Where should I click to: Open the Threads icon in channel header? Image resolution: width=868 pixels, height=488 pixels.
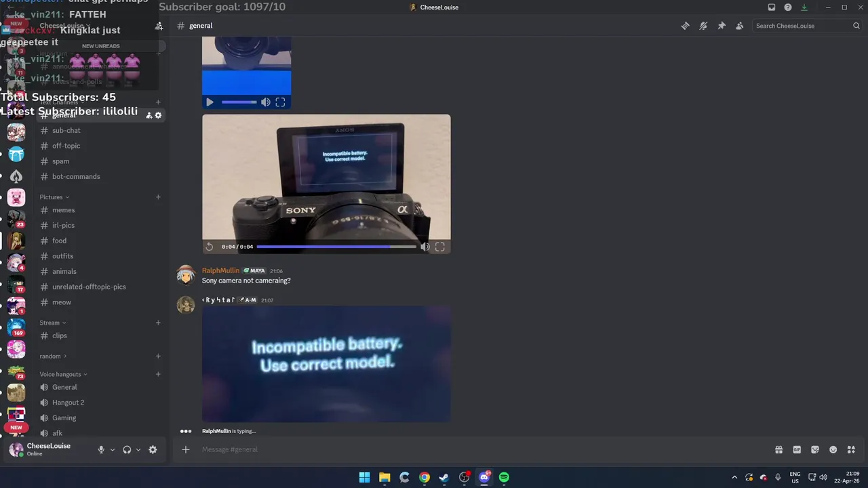(685, 26)
